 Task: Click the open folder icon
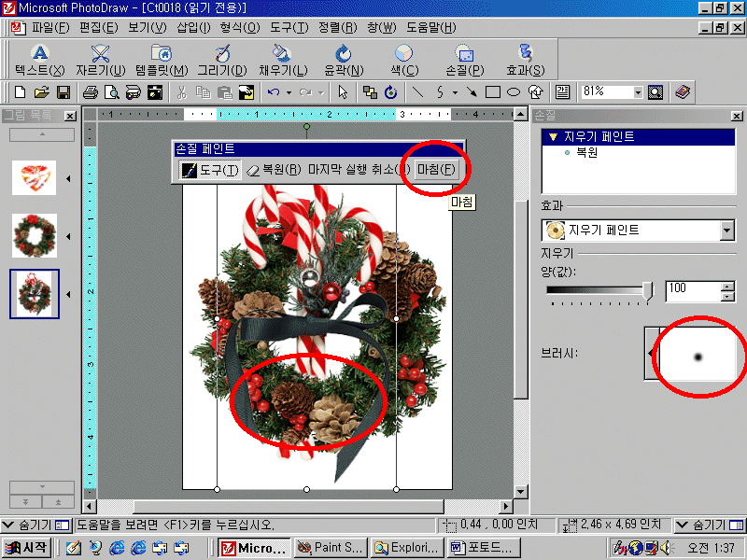click(x=41, y=91)
